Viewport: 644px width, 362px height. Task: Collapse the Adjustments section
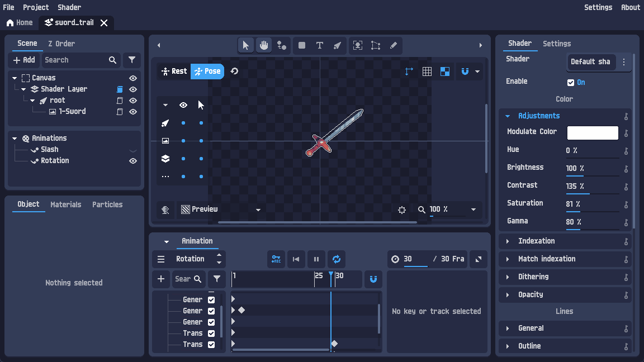click(x=508, y=116)
